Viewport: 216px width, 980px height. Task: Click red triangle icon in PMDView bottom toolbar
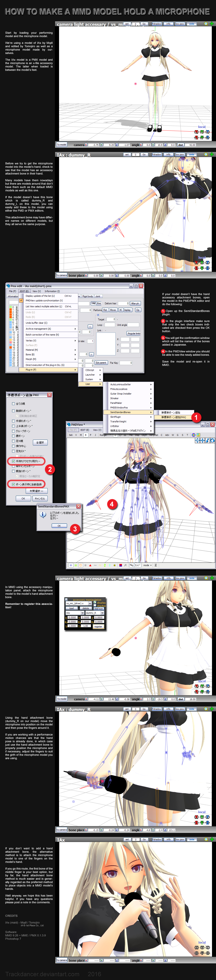(x=90, y=565)
